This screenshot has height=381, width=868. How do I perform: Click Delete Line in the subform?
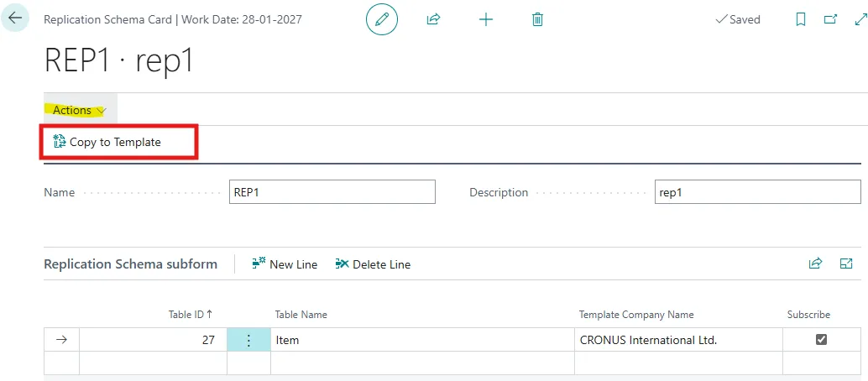coord(373,264)
